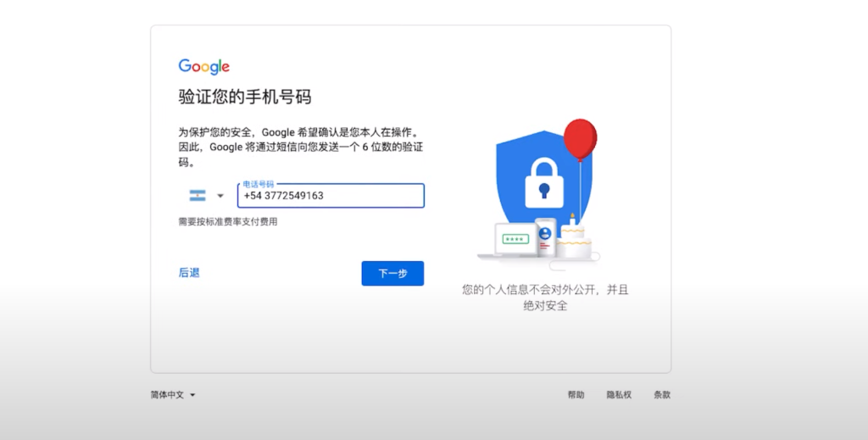Viewport: 868px width, 440px height.
Task: Click the language selector's dropdown arrow
Action: (x=192, y=395)
